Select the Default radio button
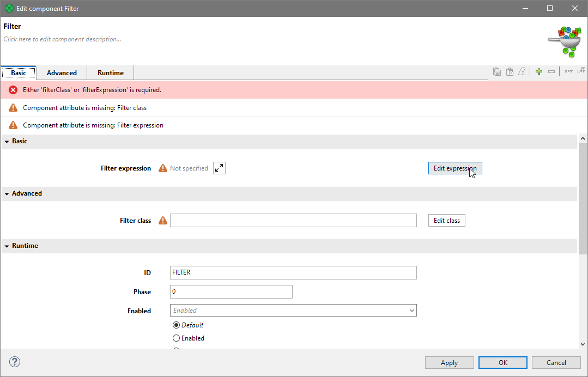 (x=176, y=325)
